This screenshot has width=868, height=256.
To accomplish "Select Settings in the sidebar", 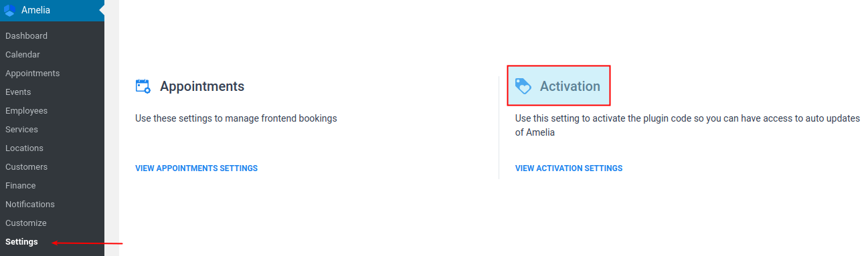I will click(x=21, y=242).
